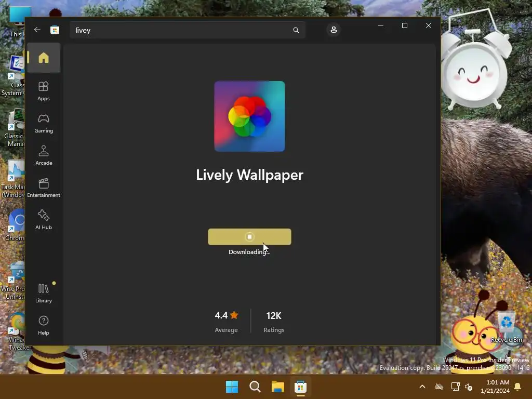Switch to the Gaming section
The width and height of the screenshot is (532, 399).
tap(44, 124)
